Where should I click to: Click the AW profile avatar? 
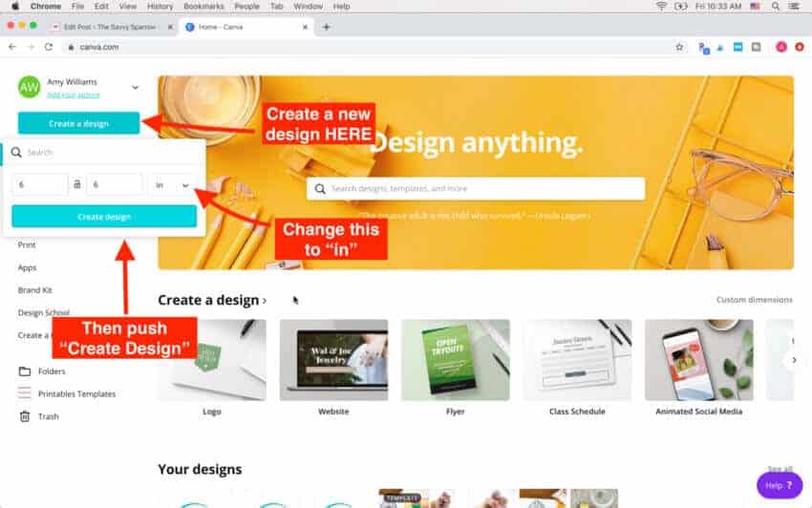point(29,87)
